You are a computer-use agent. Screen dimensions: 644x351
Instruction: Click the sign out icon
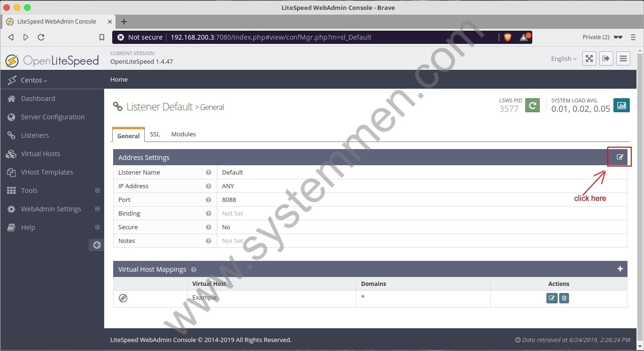coord(606,58)
